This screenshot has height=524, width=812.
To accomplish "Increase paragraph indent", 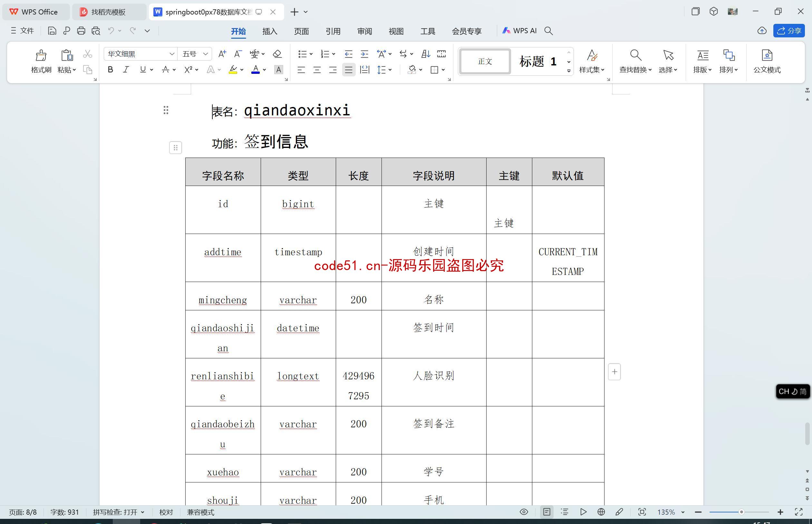I will pos(364,54).
